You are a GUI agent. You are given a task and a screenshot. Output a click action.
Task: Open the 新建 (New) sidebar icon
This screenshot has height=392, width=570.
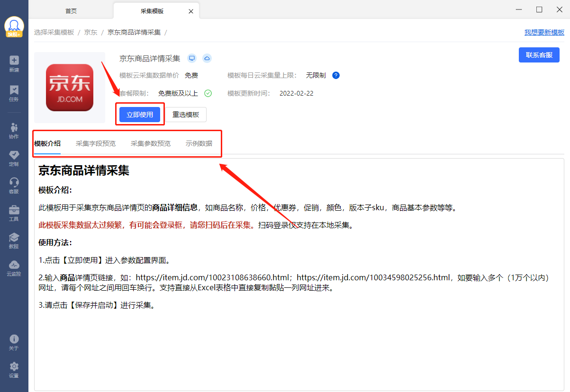pos(14,64)
